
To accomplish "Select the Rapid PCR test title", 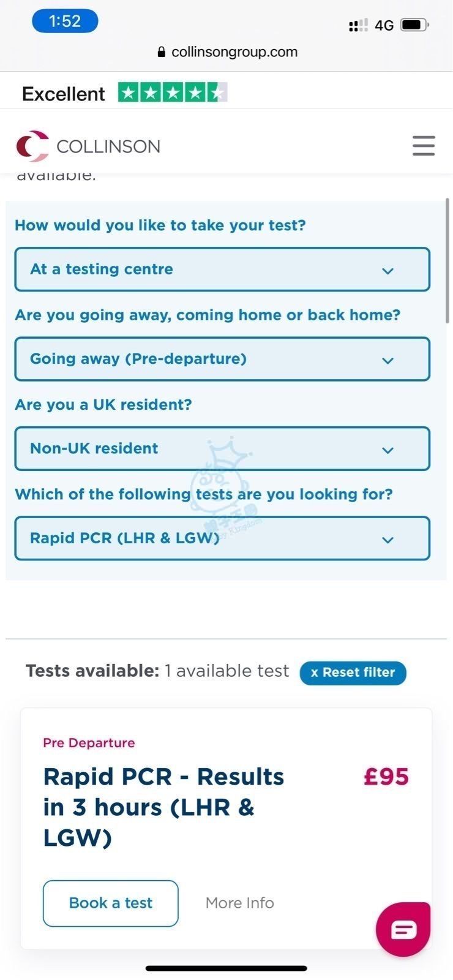I will click(163, 807).
